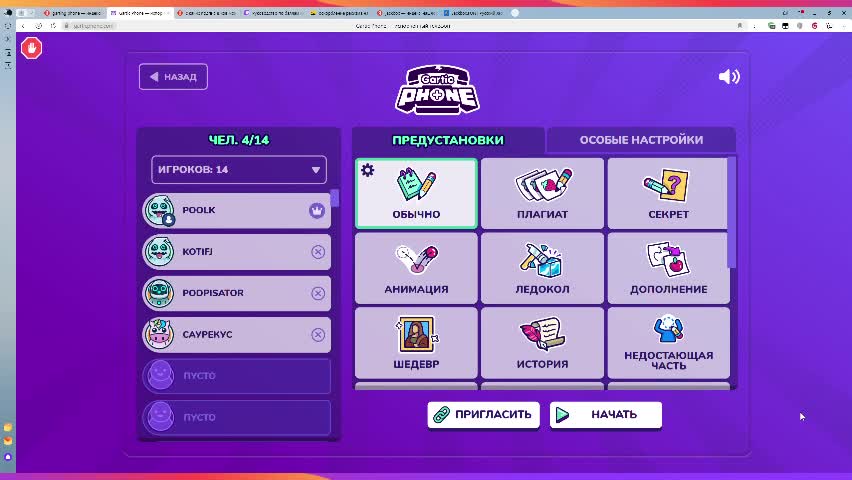Select the Анимация game mode
Viewport: 852px width, 480px height.
pyautogui.click(x=416, y=269)
